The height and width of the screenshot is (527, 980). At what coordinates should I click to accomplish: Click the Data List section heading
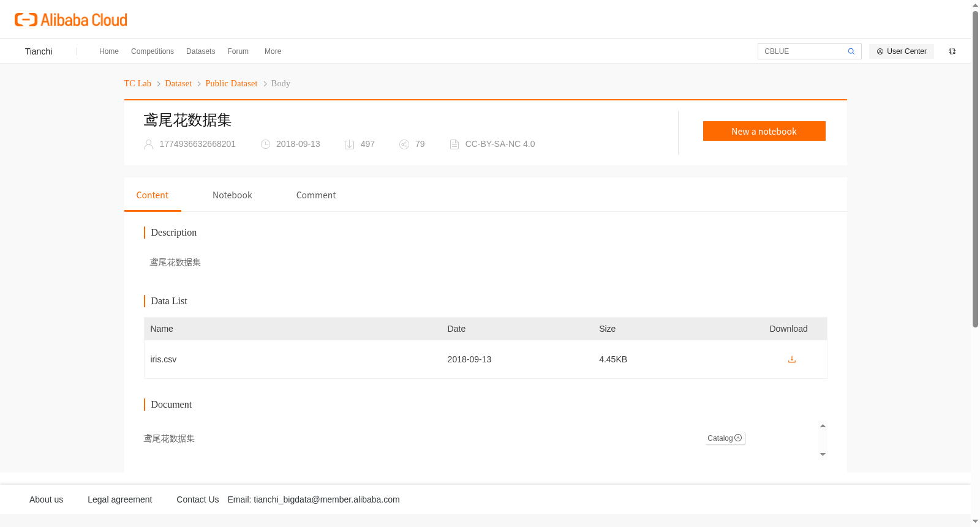pyautogui.click(x=169, y=301)
